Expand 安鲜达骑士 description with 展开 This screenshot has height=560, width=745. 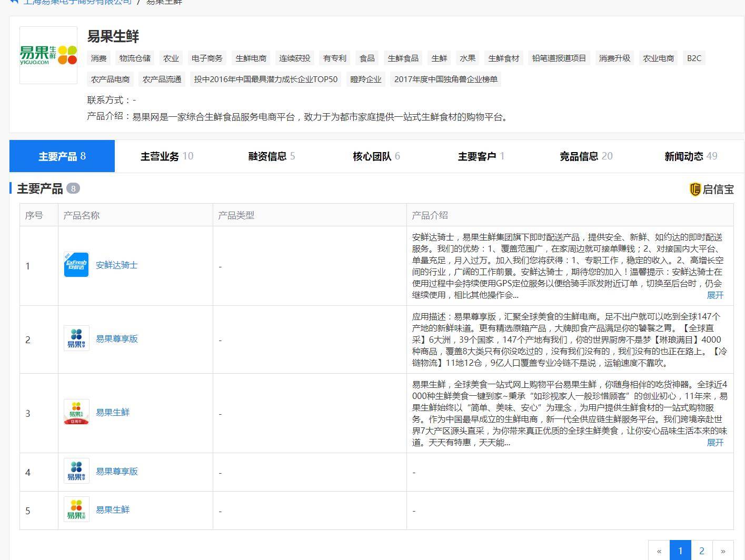coord(715,295)
